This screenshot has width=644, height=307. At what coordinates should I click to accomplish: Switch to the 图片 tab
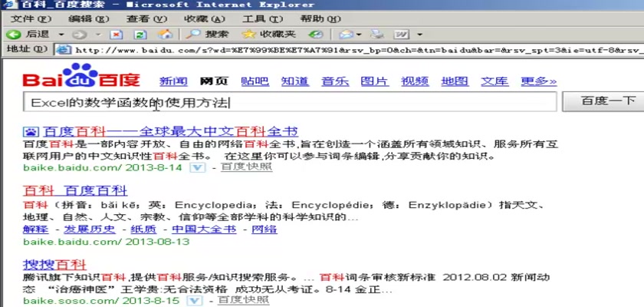[x=375, y=81]
